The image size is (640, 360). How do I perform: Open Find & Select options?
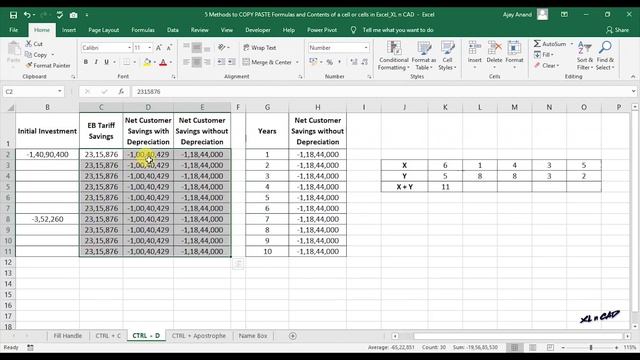(x=605, y=56)
